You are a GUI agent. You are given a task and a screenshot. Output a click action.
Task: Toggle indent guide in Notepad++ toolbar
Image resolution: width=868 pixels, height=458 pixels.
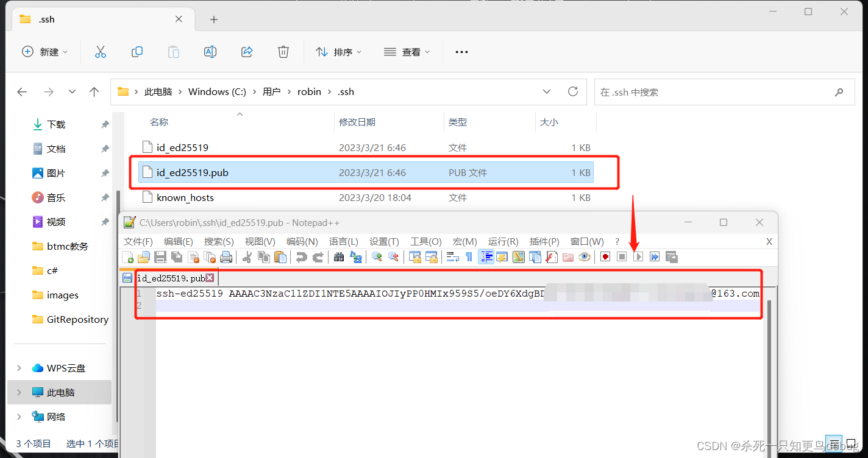(486, 257)
